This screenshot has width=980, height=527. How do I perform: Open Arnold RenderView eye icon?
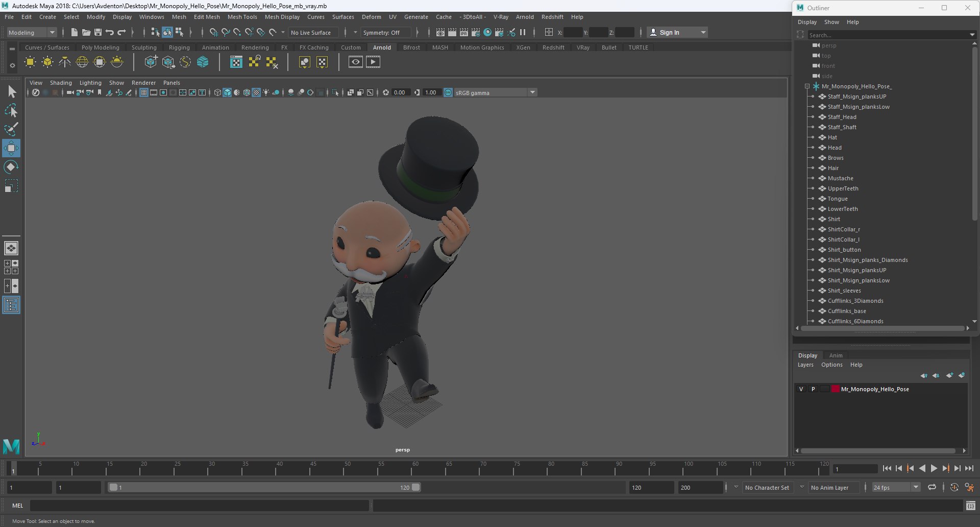pyautogui.click(x=356, y=62)
